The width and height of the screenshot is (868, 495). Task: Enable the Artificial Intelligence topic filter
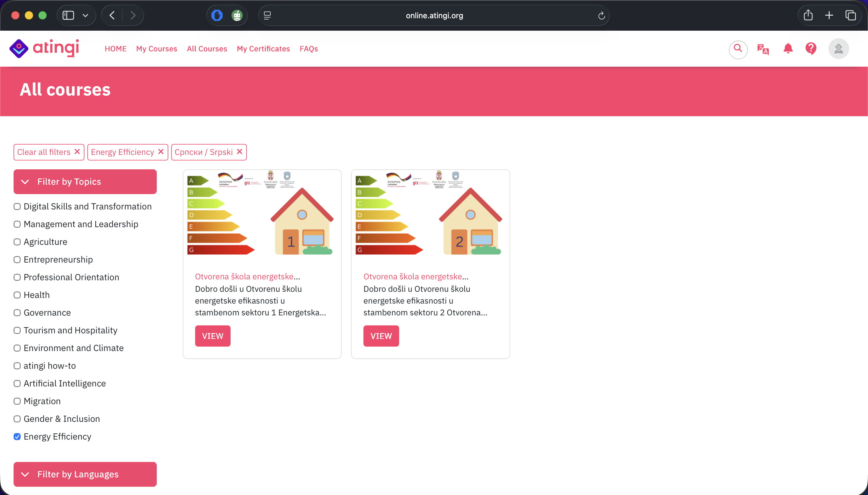click(x=17, y=383)
